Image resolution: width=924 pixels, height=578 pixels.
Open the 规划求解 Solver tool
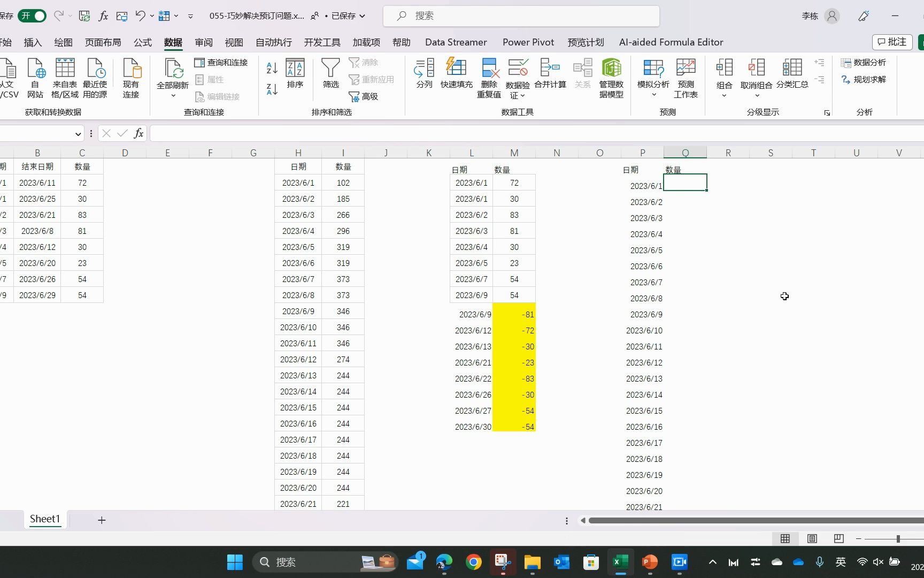tap(864, 80)
